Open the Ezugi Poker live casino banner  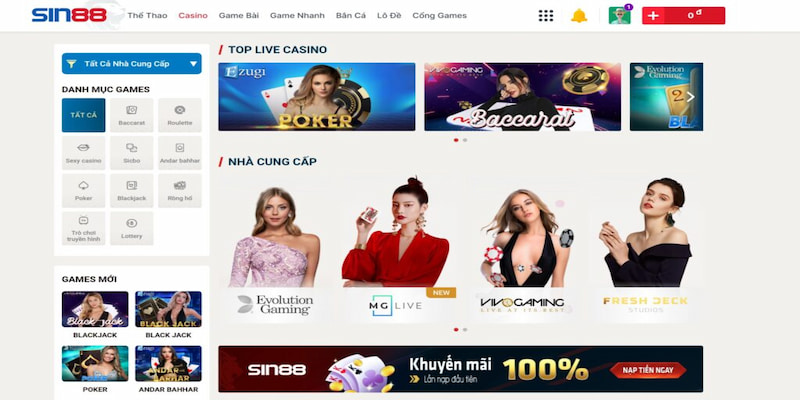tap(317, 97)
